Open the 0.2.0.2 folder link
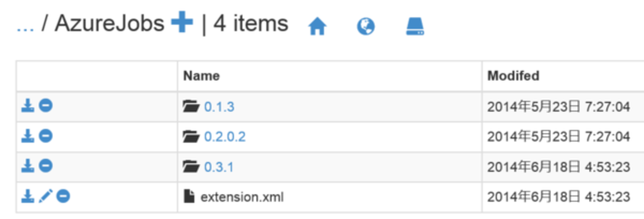The height and width of the screenshot is (219, 644). tap(224, 137)
